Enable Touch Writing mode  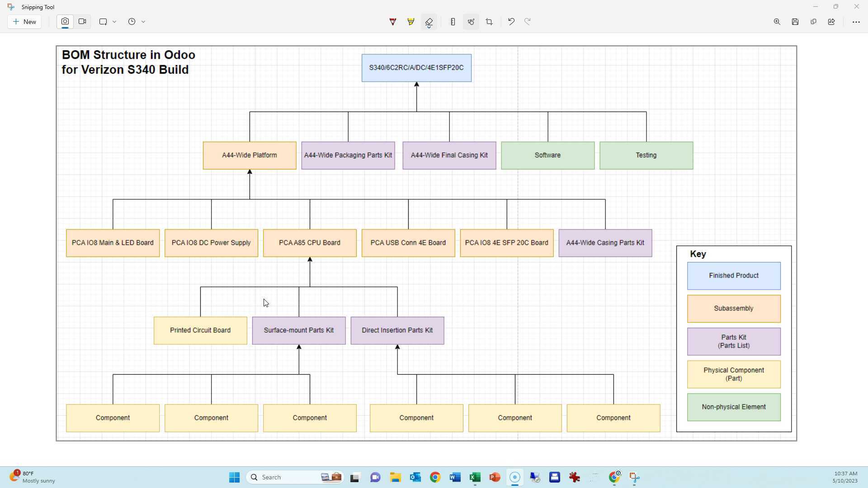(x=471, y=21)
